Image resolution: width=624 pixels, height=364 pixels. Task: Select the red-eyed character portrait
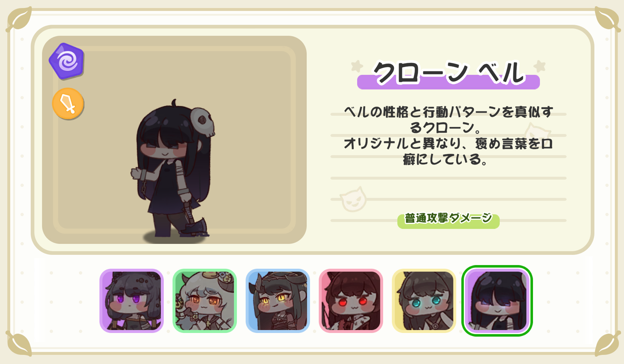click(x=351, y=301)
